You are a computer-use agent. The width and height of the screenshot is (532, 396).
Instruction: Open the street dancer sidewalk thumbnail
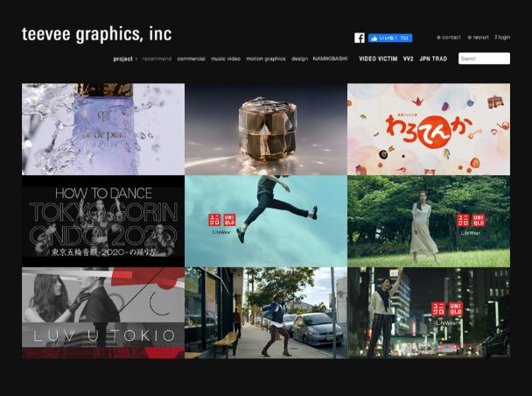click(266, 313)
